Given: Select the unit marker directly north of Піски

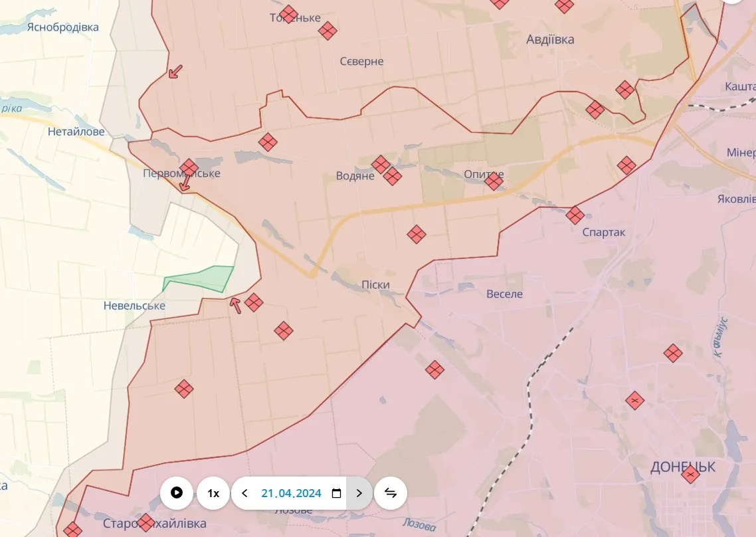Looking at the screenshot, I should [417, 234].
